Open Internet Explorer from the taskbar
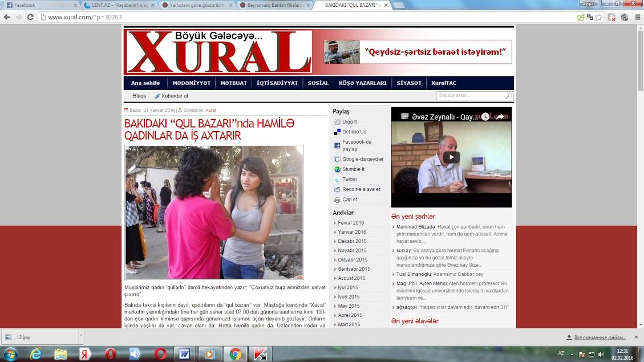Screen dimensions: 644x362 pyautogui.click(x=36, y=354)
